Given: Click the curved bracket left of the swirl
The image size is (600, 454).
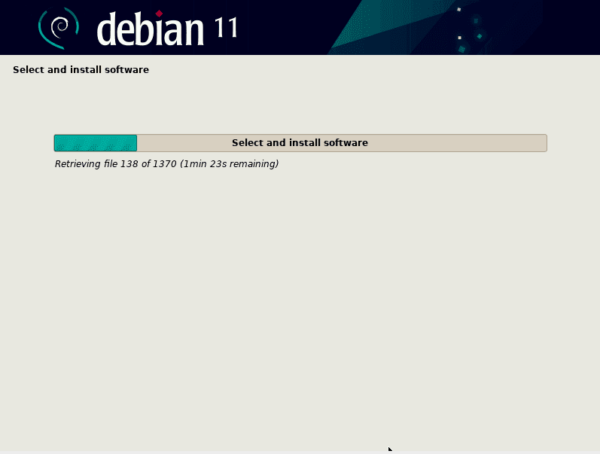Looking at the screenshot, I should [x=42, y=29].
